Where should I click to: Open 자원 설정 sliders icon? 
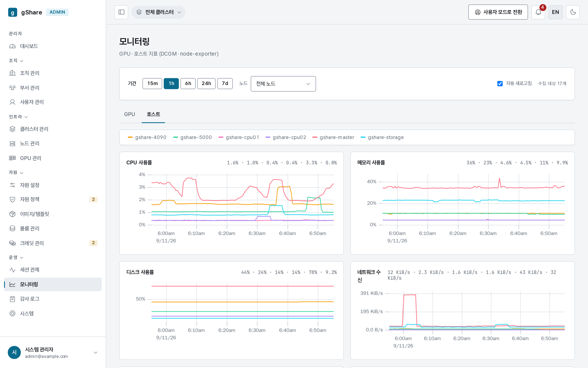(13, 185)
